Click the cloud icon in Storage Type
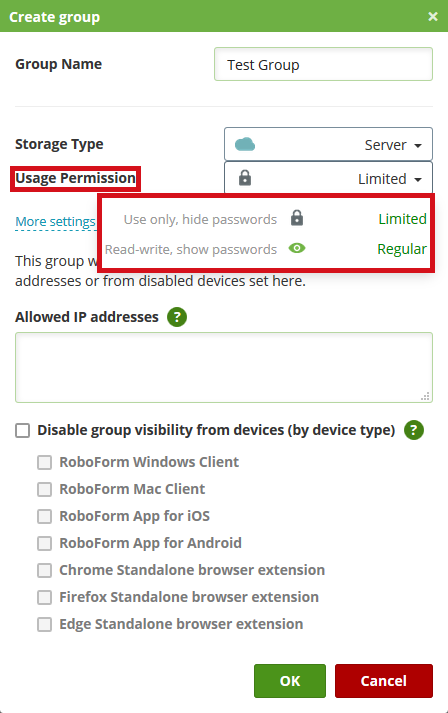 coord(245,145)
